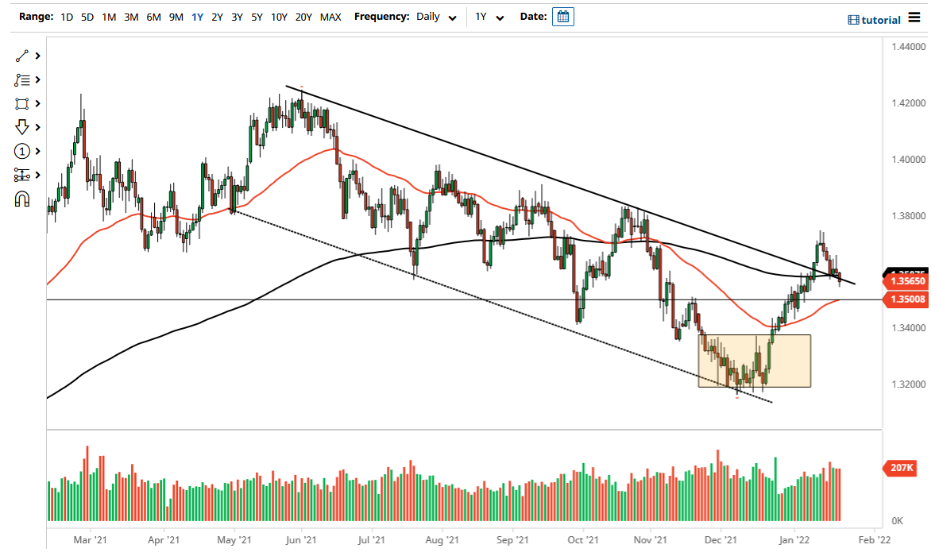939x560 pixels.
Task: Select the 5D range
Action: click(87, 16)
